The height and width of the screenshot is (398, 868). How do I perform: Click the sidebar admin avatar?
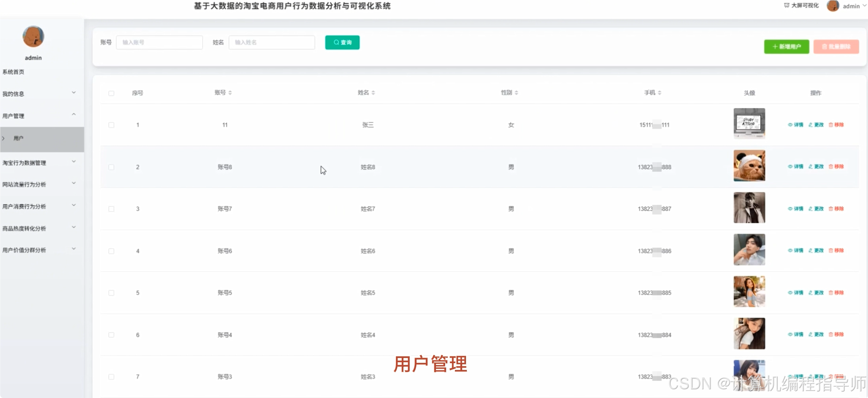(x=33, y=36)
